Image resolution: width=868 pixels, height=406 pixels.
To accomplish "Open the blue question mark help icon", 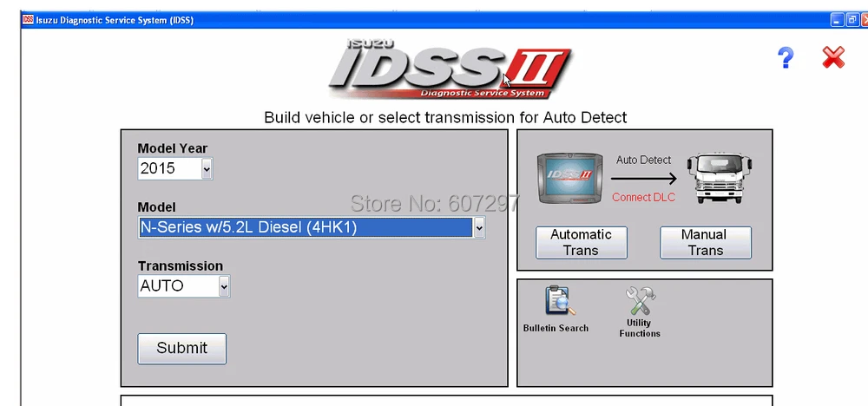I will click(x=786, y=57).
